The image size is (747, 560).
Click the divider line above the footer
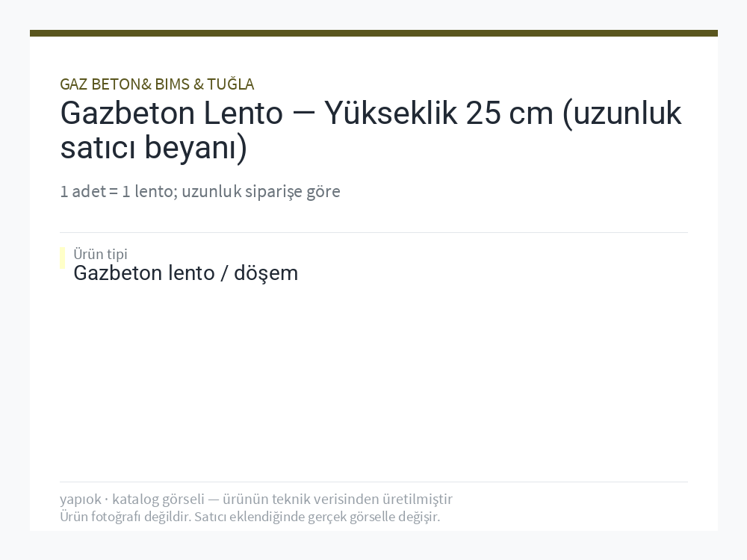(x=373, y=482)
